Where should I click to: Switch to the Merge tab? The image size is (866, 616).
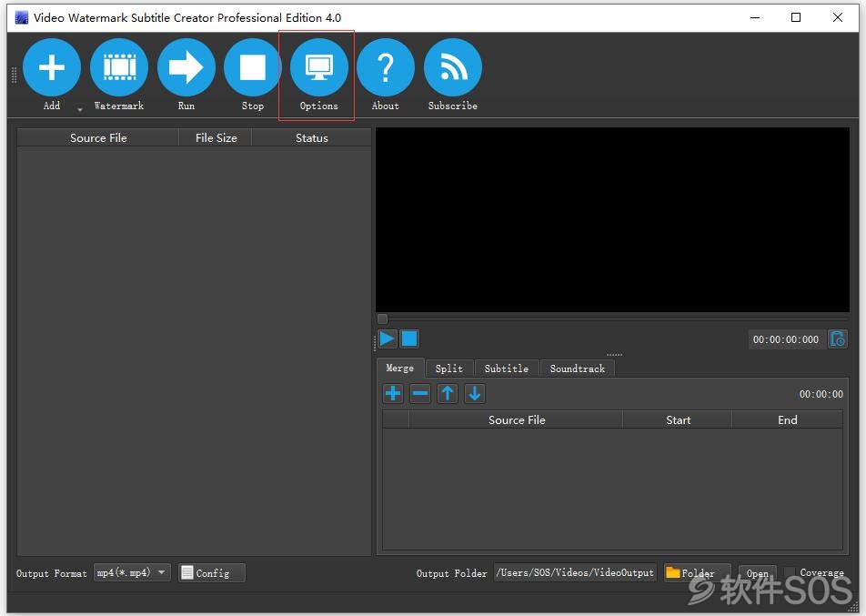click(x=400, y=368)
